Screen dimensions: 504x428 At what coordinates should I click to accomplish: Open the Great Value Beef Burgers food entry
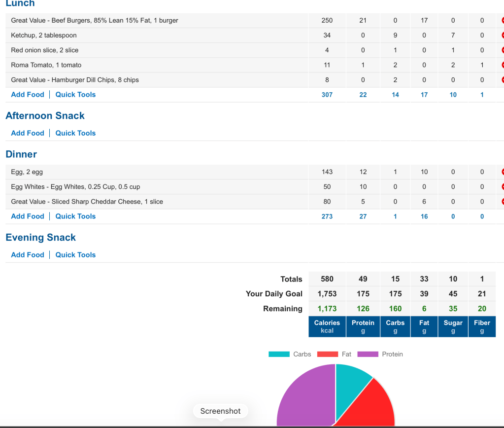click(95, 21)
